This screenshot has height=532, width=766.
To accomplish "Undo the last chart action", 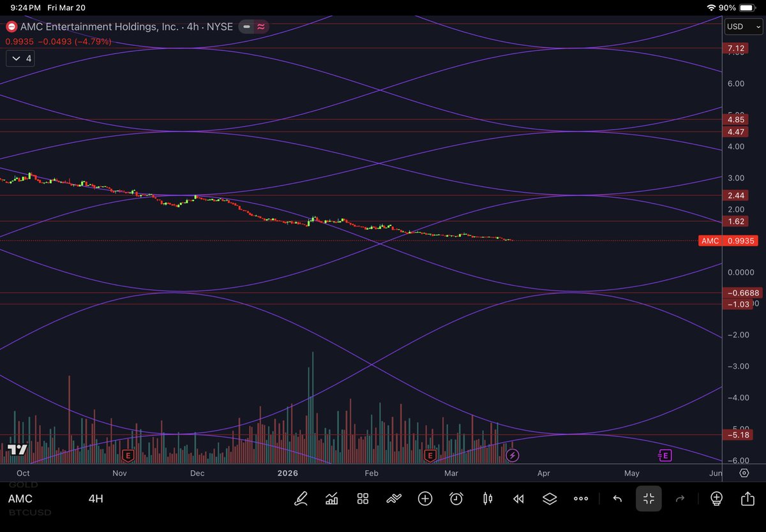I will point(617,499).
